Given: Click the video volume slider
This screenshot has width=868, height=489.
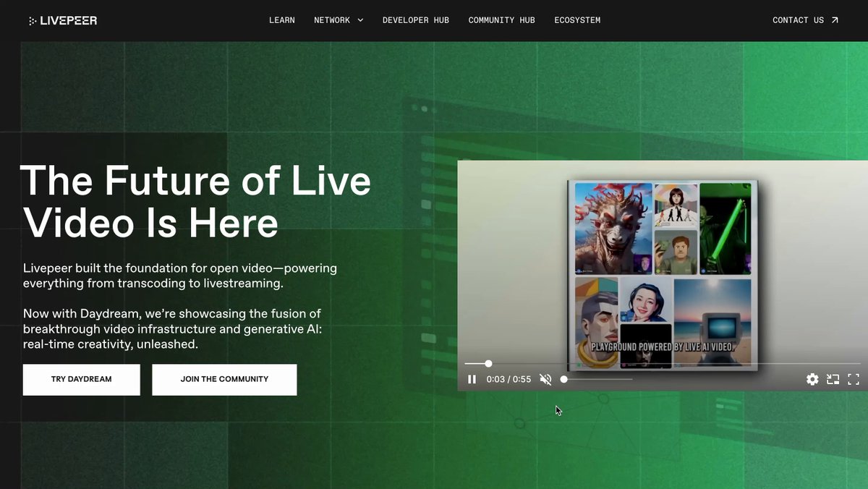Looking at the screenshot, I should [x=597, y=379].
